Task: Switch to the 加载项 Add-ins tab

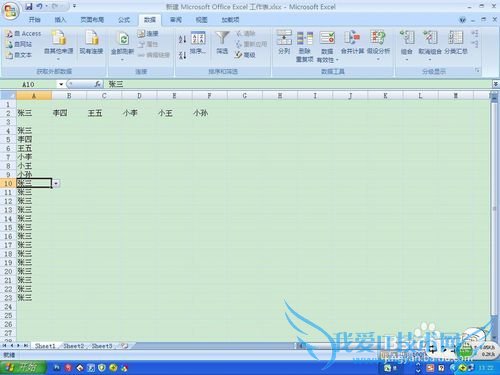Action: [230, 20]
